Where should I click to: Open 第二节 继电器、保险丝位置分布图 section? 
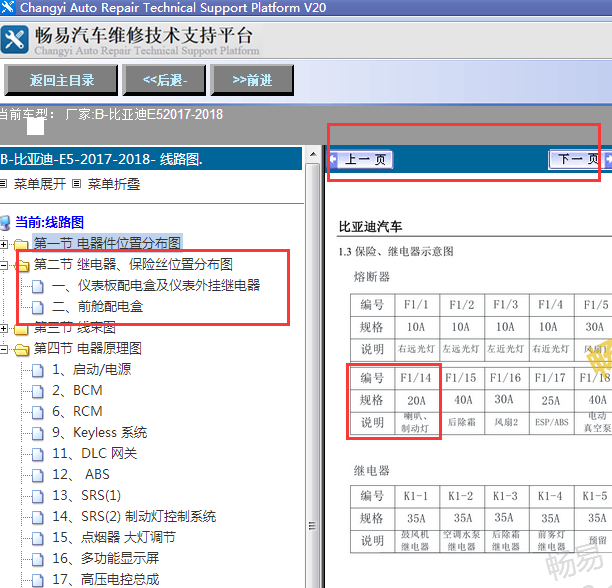[133, 264]
